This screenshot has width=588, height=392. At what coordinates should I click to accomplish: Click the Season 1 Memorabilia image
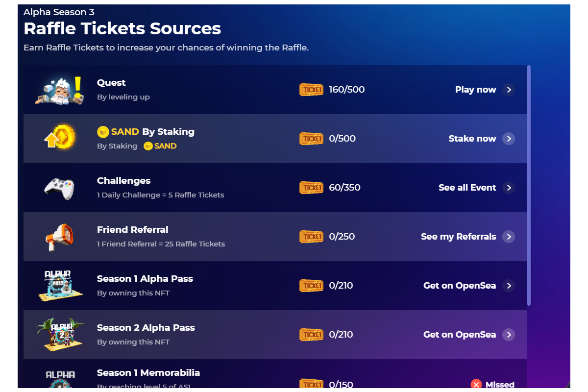pyautogui.click(x=60, y=380)
